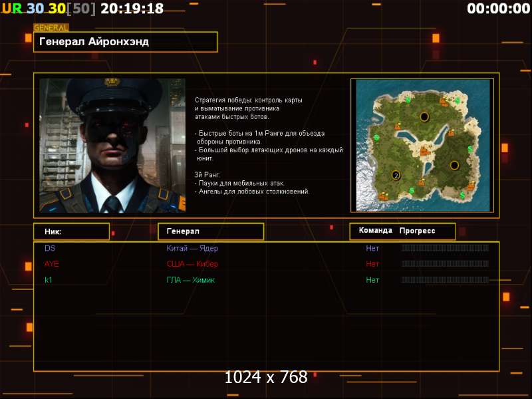532x399 pixels.
Task: Click orange building icon at island's southwest corner
Action: tap(384, 196)
